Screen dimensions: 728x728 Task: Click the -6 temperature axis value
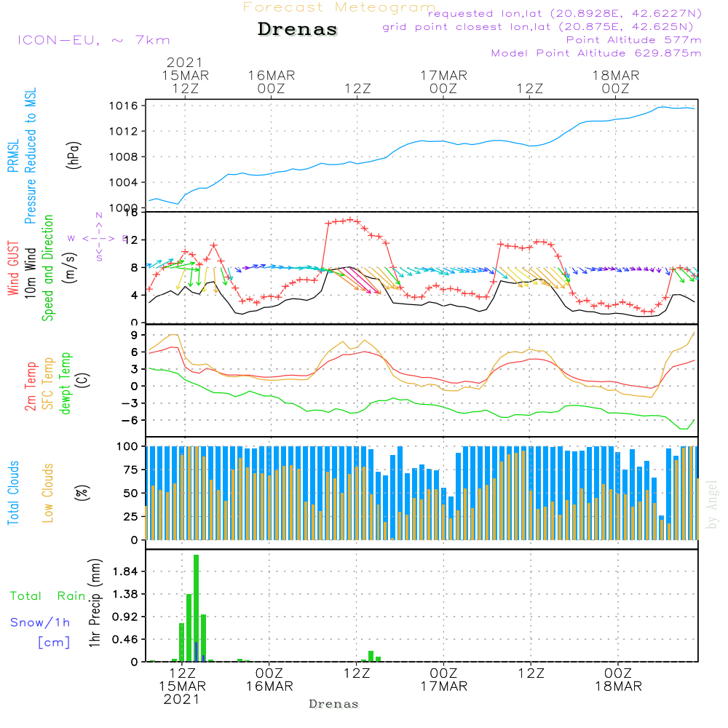coord(130,420)
